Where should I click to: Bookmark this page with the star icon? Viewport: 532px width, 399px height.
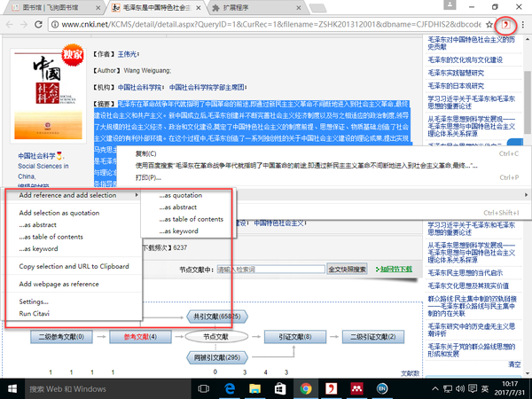coord(489,25)
